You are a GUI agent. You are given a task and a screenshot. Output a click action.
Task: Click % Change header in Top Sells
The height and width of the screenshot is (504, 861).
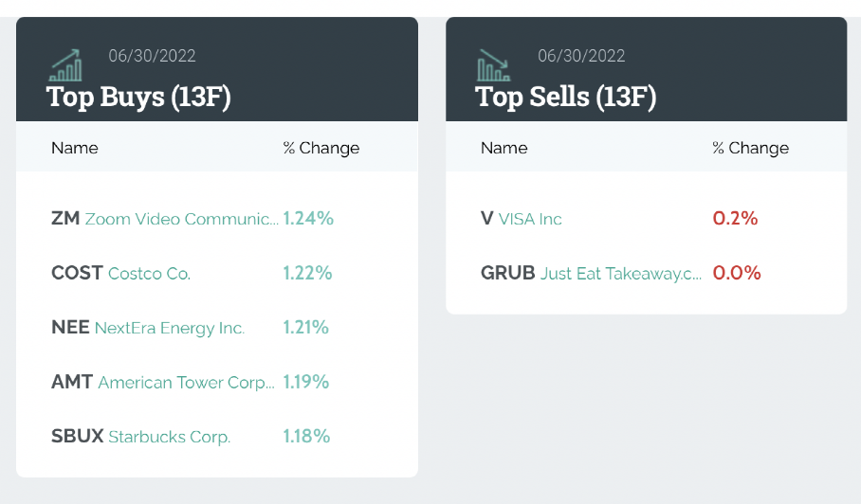(750, 148)
